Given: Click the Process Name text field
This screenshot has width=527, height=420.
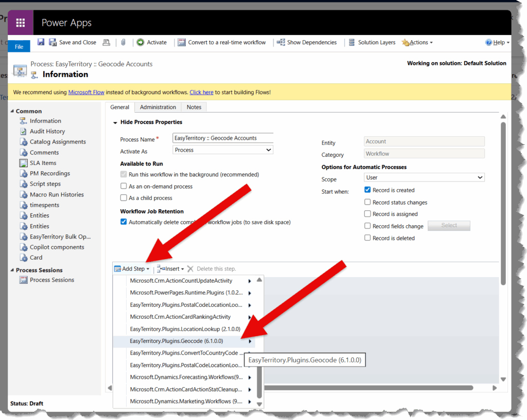Looking at the screenshot, I should 223,138.
